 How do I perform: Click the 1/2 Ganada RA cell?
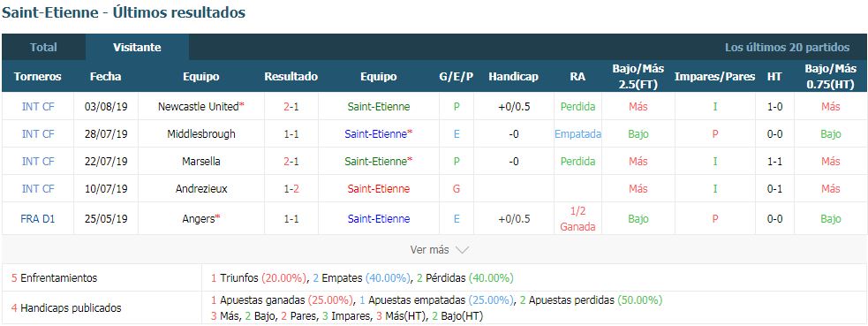pos(577,218)
